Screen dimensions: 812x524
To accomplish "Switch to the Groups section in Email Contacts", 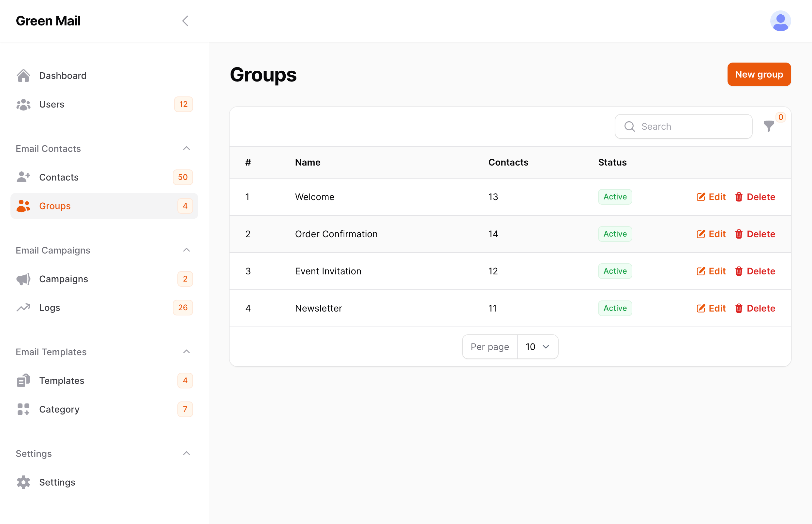I will tap(54, 206).
